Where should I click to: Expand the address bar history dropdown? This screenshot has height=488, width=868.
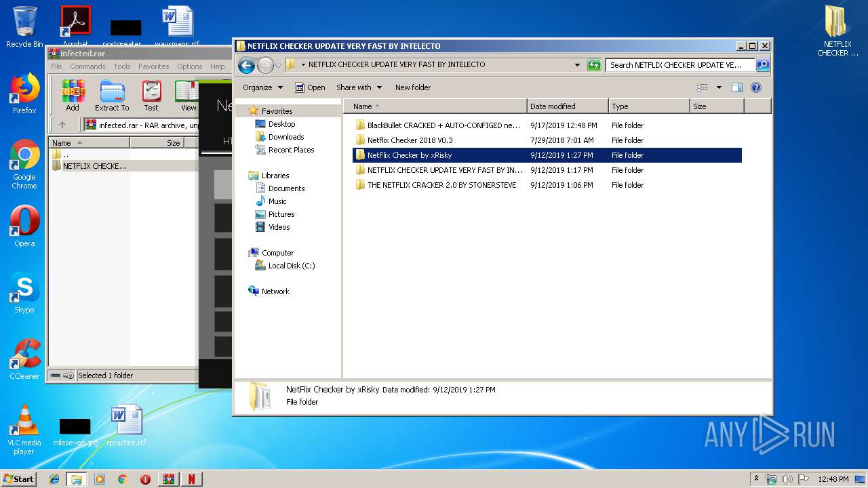(577, 65)
